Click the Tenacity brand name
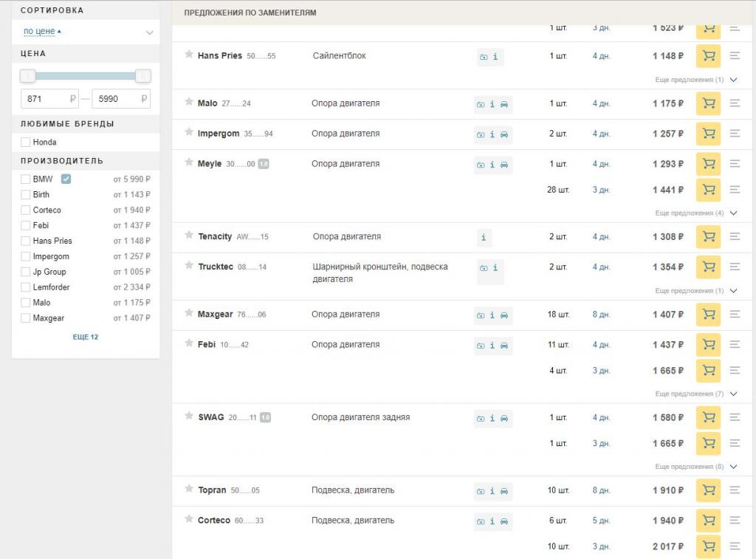 pyautogui.click(x=215, y=236)
